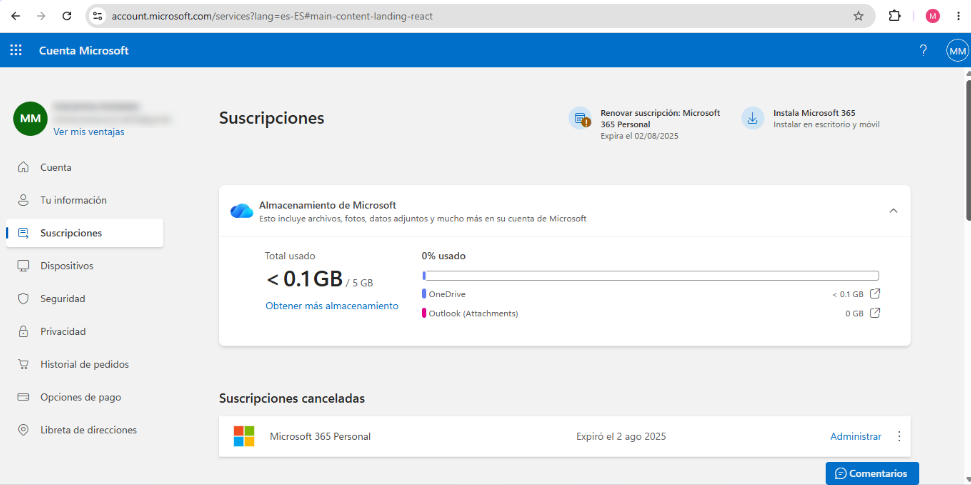The image size is (971, 485).
Task: Select Suscripciones in the sidebar
Action: point(84,233)
